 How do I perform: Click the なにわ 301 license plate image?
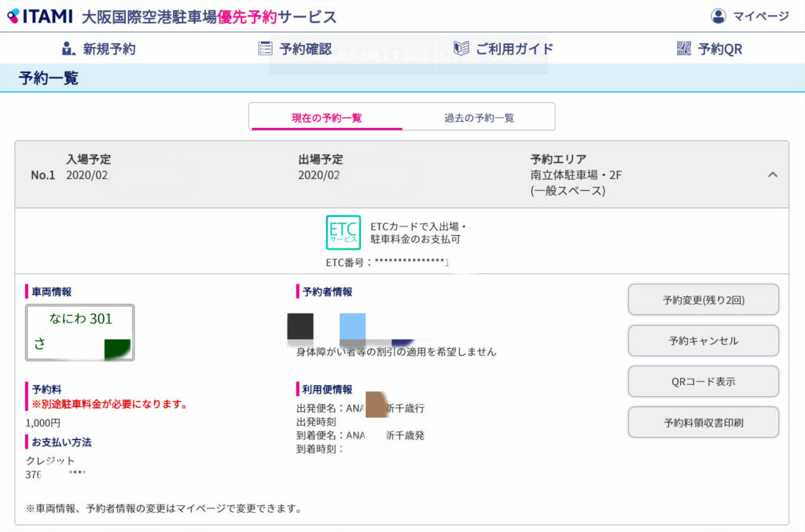(79, 332)
